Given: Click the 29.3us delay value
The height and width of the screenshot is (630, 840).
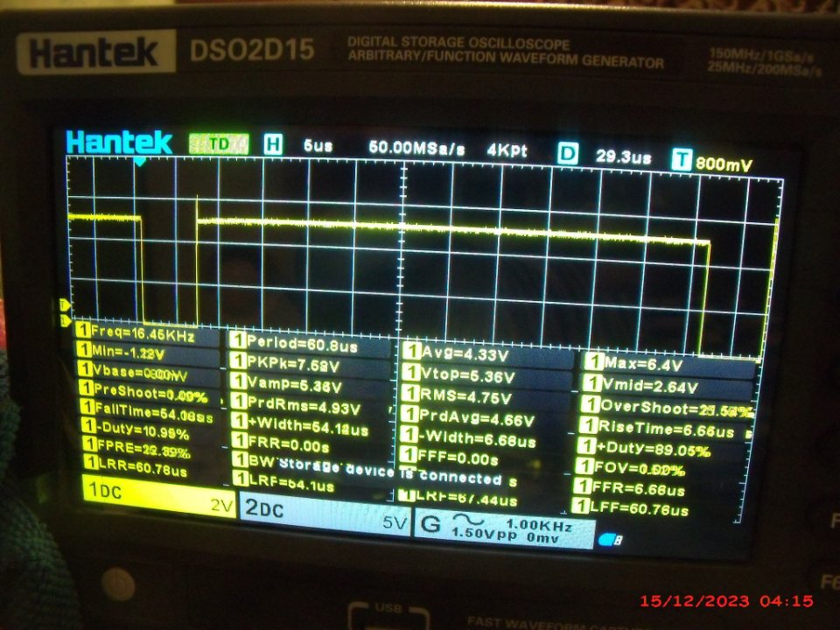Looking at the screenshot, I should (623, 157).
